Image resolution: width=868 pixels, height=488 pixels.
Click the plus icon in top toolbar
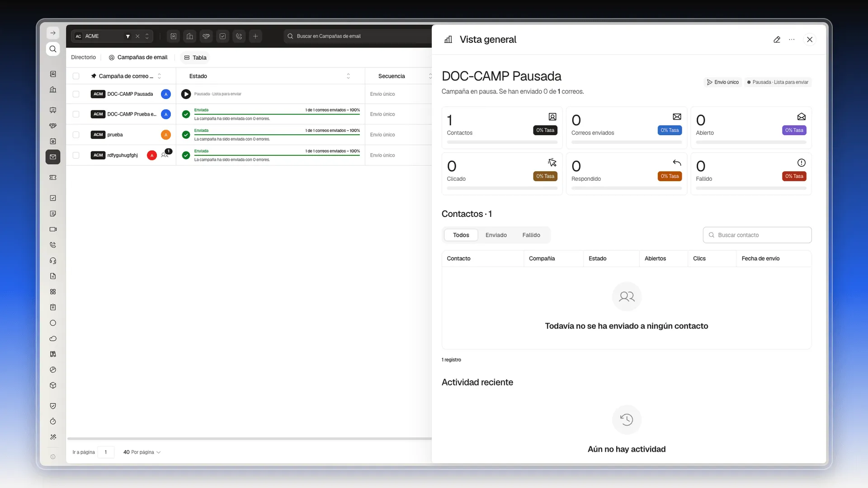click(x=255, y=36)
